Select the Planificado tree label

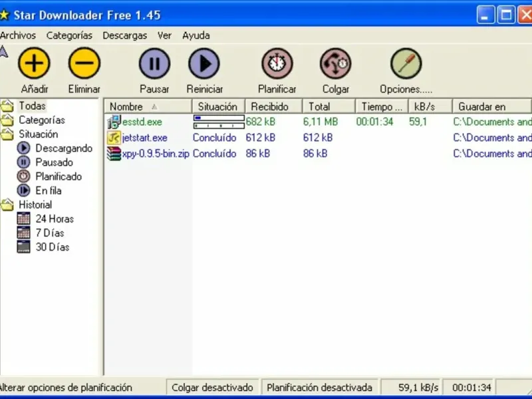(59, 176)
